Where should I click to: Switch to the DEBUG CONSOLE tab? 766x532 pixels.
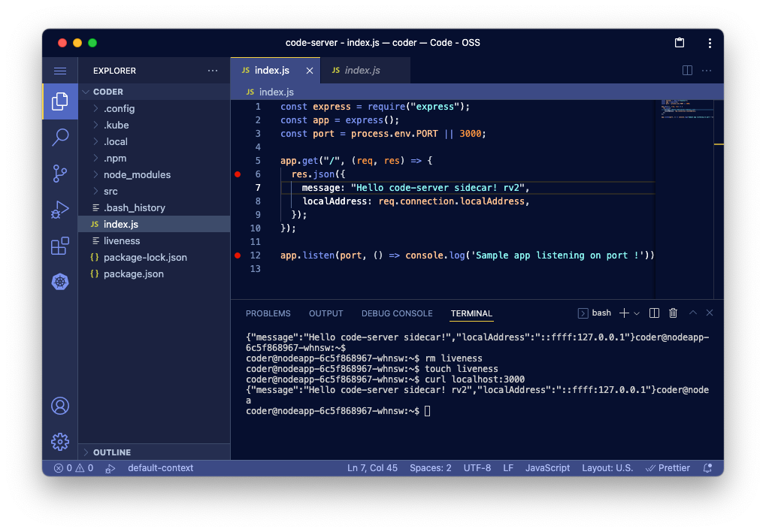pyautogui.click(x=397, y=313)
